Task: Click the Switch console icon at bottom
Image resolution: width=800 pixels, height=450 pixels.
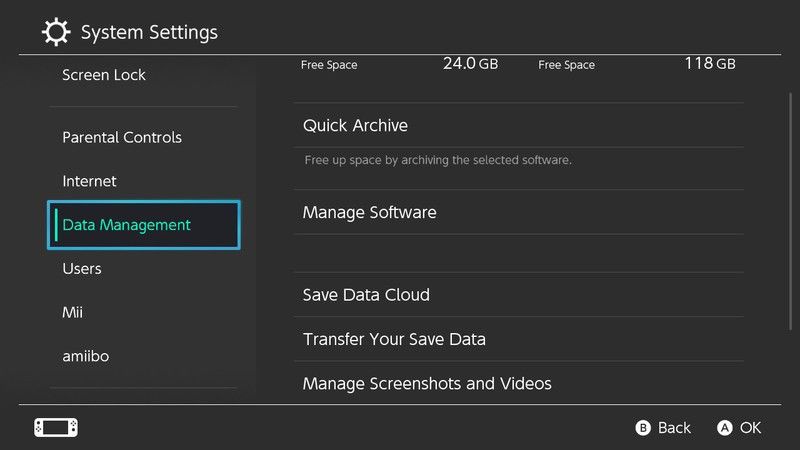Action: click(56, 427)
